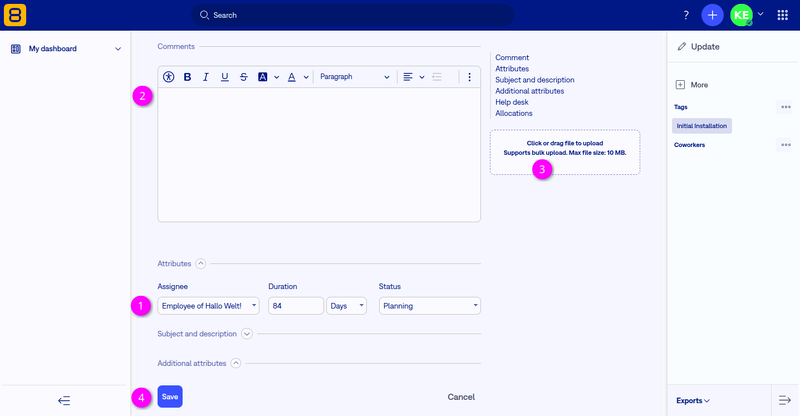Collapse the left sidebar arrow icon
The image size is (800, 416).
pos(64,401)
